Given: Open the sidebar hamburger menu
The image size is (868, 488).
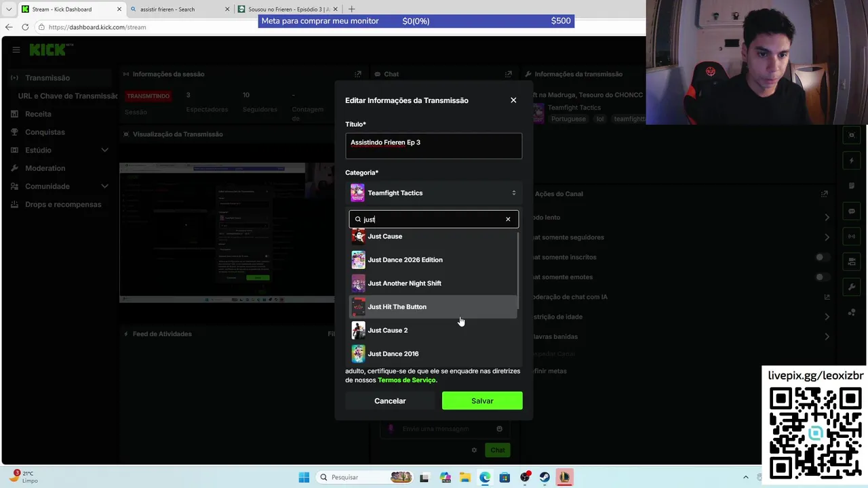Looking at the screenshot, I should pyautogui.click(x=16, y=49).
